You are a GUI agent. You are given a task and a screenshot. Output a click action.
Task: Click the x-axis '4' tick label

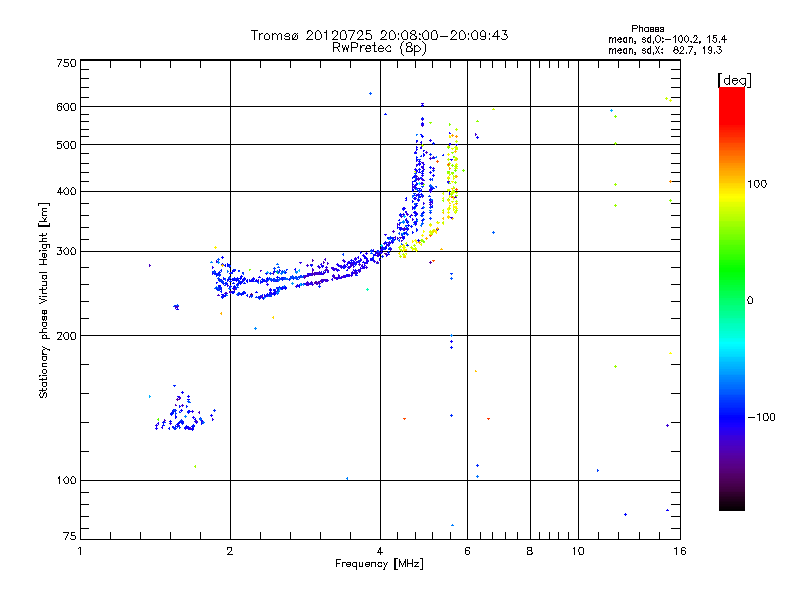click(x=380, y=551)
